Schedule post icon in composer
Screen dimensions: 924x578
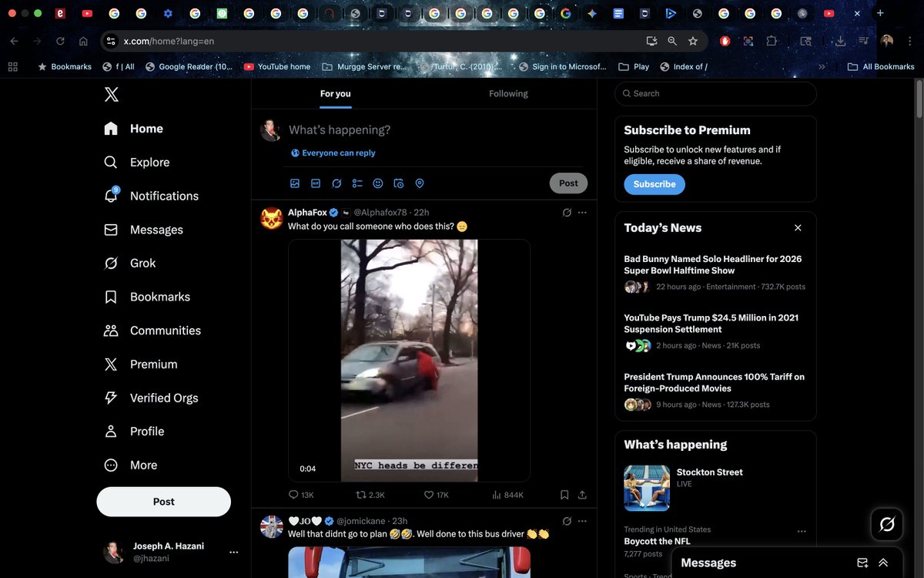399,183
